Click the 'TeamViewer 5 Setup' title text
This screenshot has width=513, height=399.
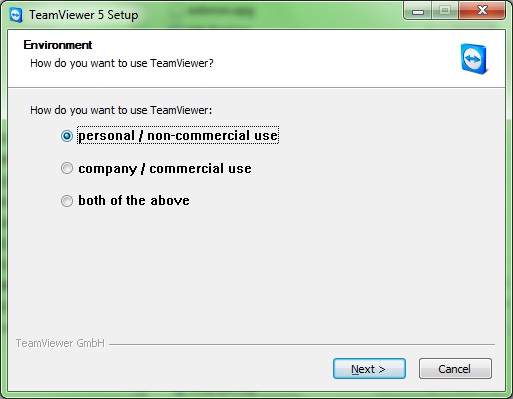tap(83, 15)
